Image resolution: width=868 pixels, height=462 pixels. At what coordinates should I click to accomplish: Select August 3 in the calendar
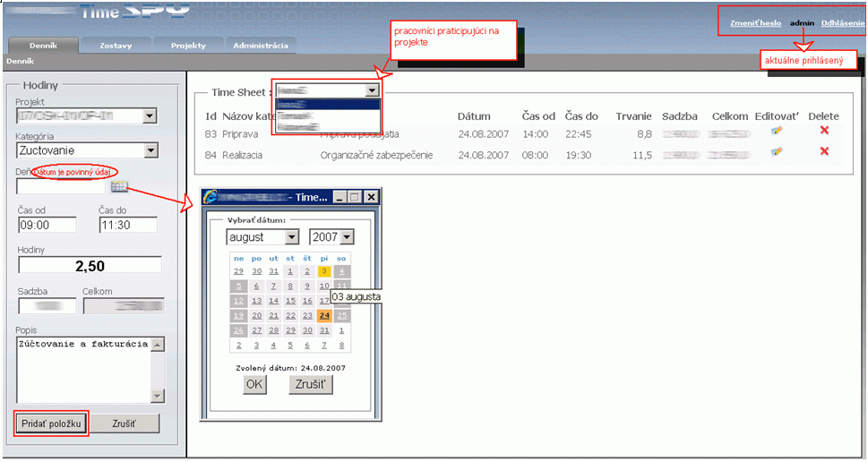pyautogui.click(x=324, y=271)
